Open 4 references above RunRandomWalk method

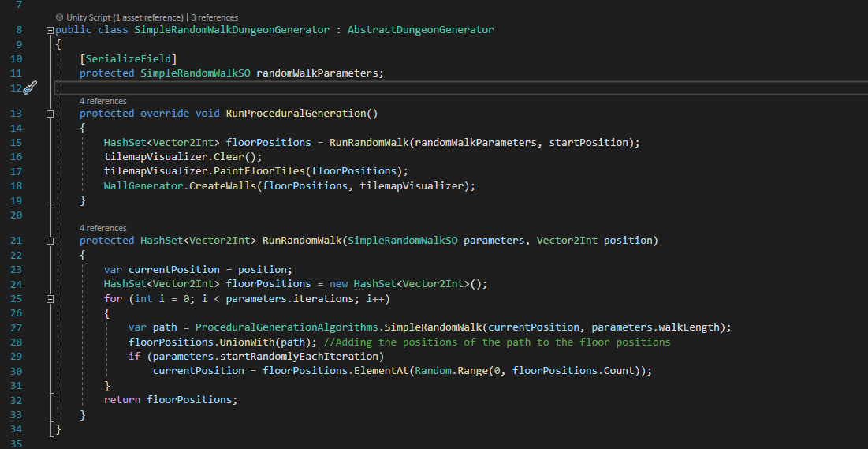point(103,228)
